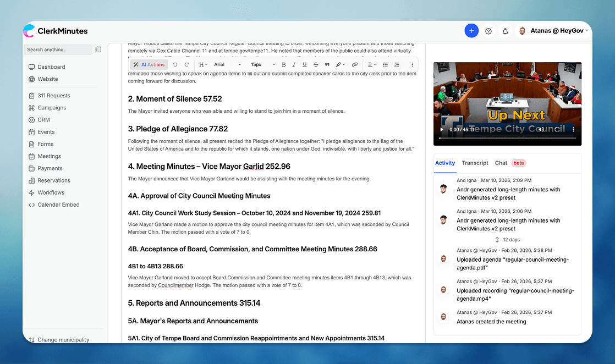The image size is (615, 364).
Task: Insert a hyperlink
Action: (355, 65)
